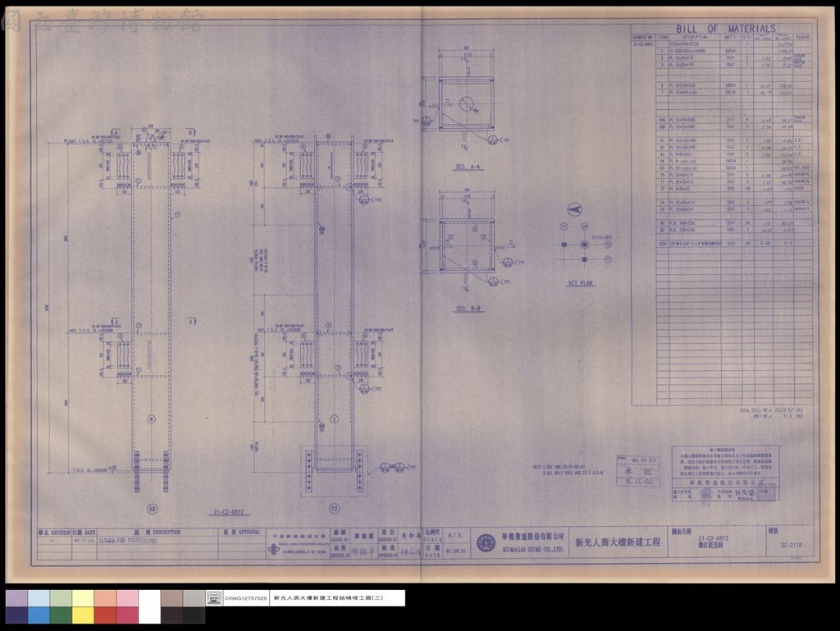Click the Kumagai Gumi round company logo
The width and height of the screenshot is (840, 631).
(x=486, y=542)
